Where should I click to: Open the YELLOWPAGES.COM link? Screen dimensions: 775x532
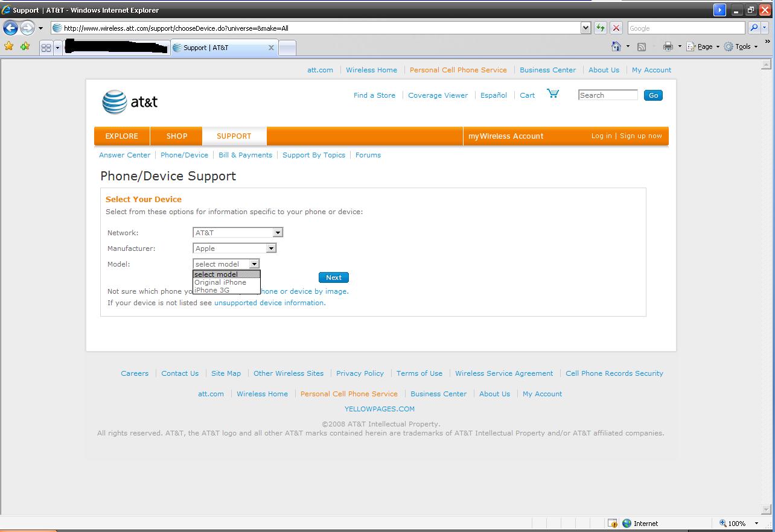380,409
